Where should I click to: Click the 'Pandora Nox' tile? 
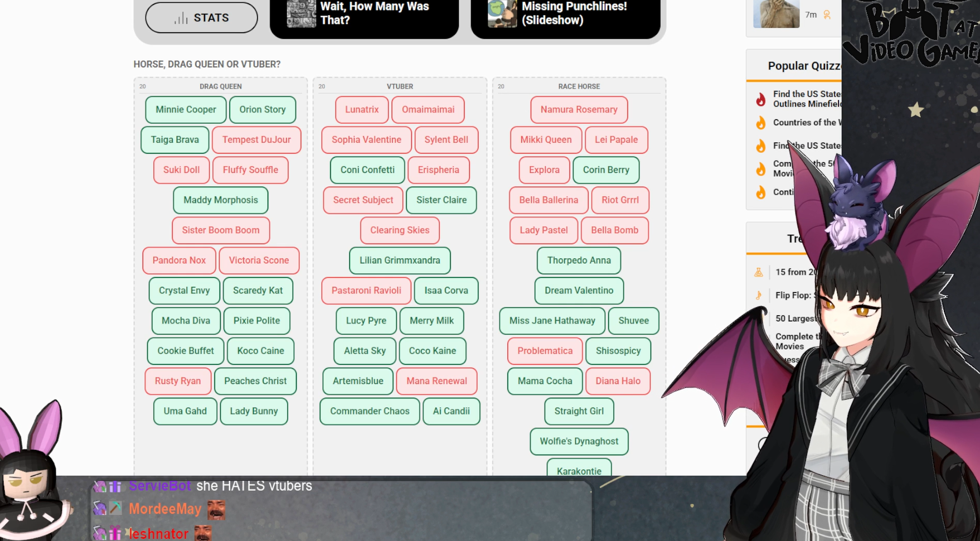click(179, 260)
